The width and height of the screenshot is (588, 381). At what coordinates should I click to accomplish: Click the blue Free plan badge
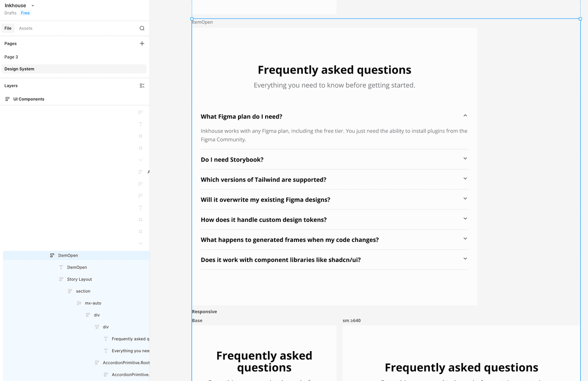[x=25, y=13]
